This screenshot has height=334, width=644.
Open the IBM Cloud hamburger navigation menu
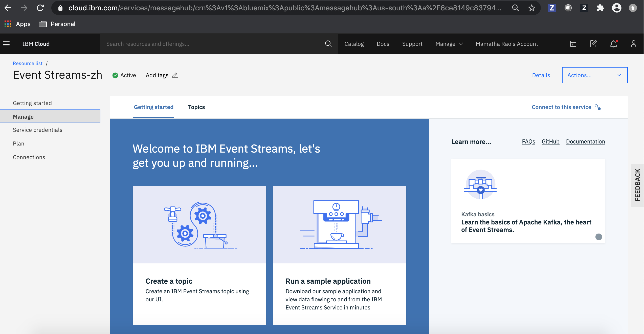coord(6,44)
